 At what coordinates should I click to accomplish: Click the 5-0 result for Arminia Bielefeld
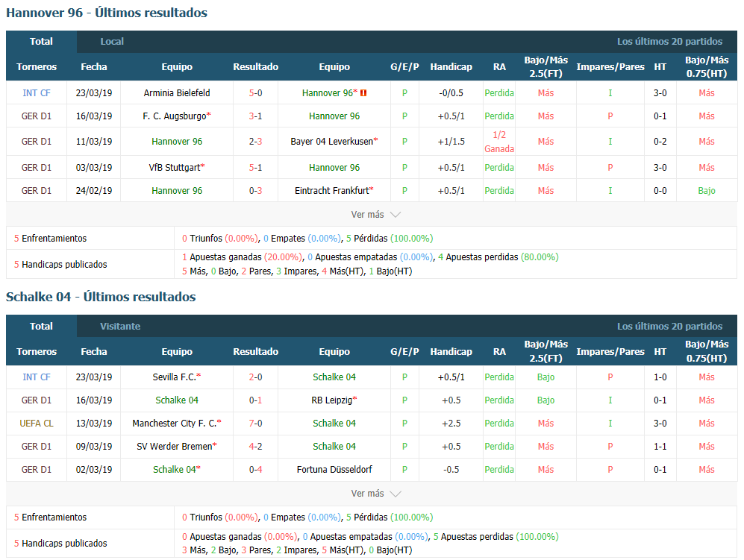(256, 93)
